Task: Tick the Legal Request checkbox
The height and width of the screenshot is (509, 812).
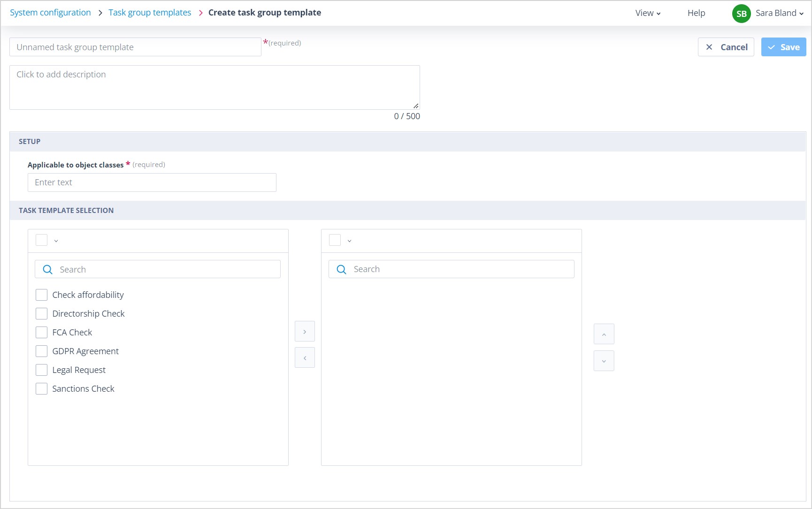Action: tap(41, 370)
